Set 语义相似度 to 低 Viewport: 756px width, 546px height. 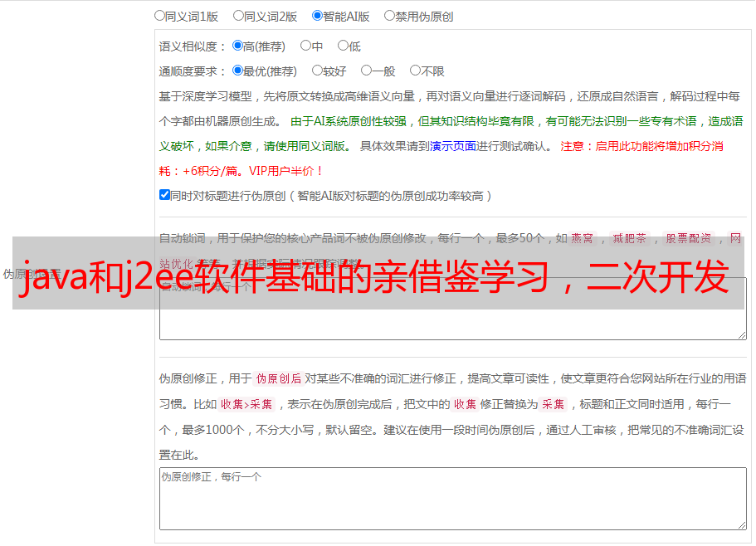(x=343, y=46)
